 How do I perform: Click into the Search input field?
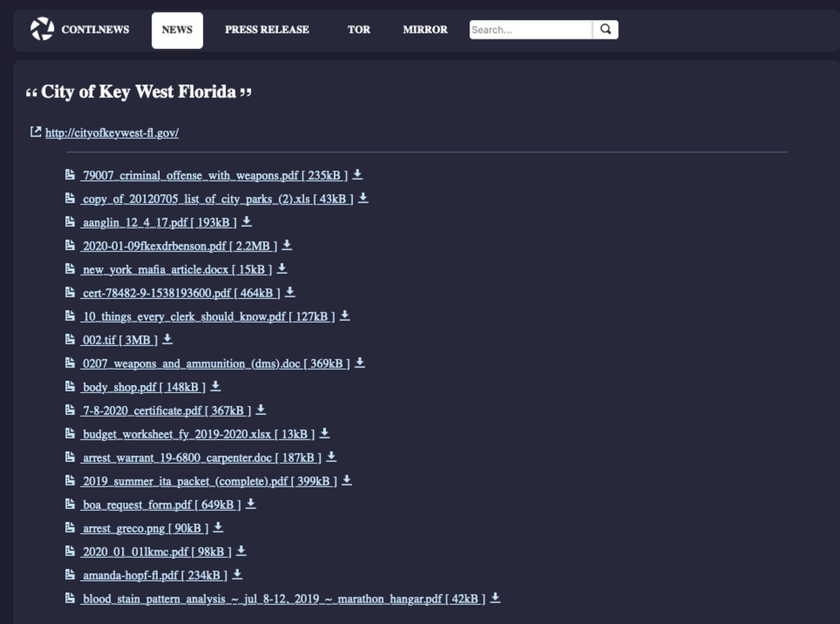click(531, 29)
